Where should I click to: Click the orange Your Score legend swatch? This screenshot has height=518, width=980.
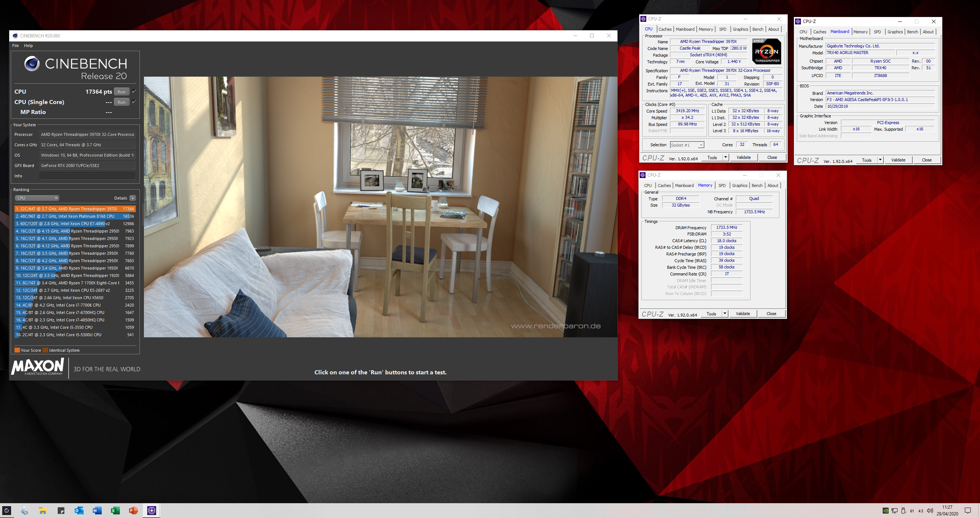(x=17, y=350)
